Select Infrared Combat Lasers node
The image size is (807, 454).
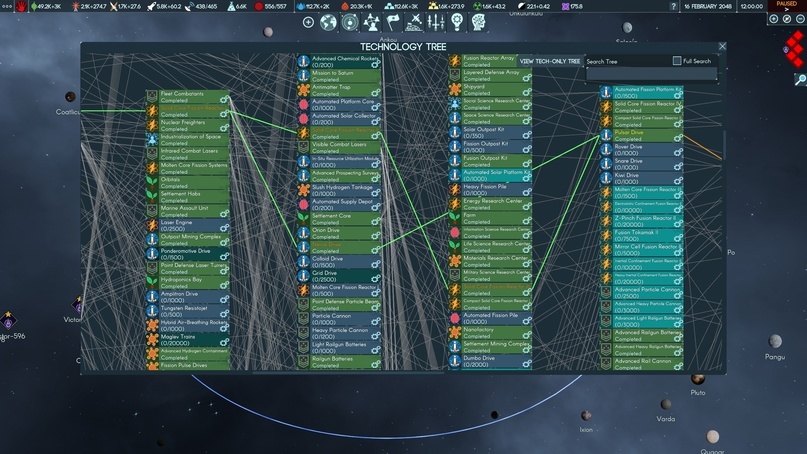pyautogui.click(x=188, y=154)
